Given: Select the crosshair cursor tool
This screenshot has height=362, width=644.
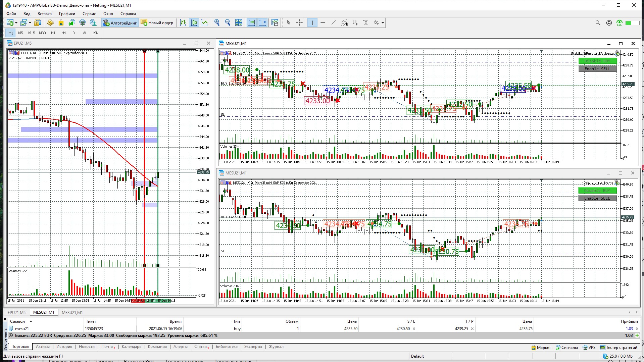Looking at the screenshot, I should [x=299, y=23].
